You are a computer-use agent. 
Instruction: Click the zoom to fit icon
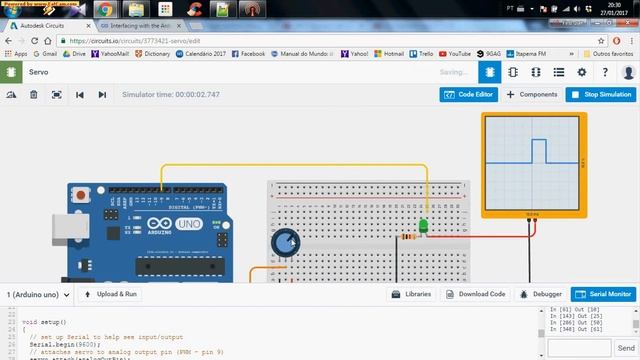(56, 95)
